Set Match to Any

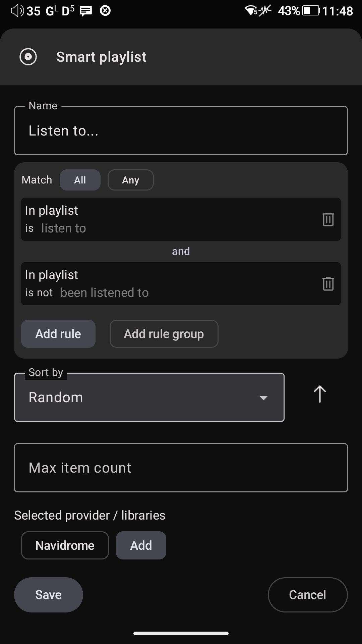pyautogui.click(x=131, y=180)
